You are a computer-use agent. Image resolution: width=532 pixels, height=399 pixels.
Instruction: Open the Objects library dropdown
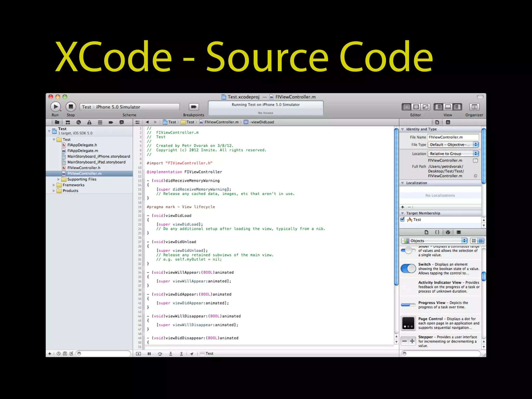[x=434, y=241]
